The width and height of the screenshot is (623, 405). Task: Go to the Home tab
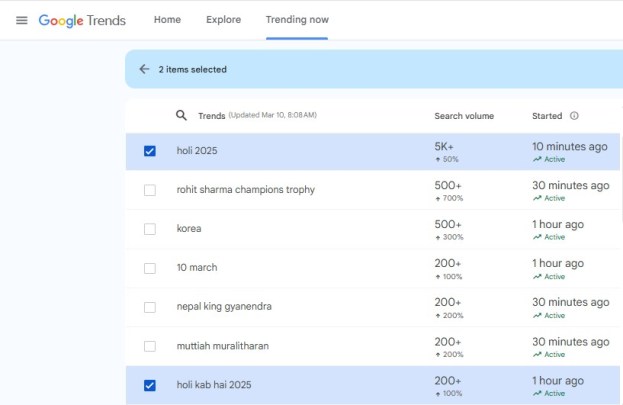pos(167,19)
